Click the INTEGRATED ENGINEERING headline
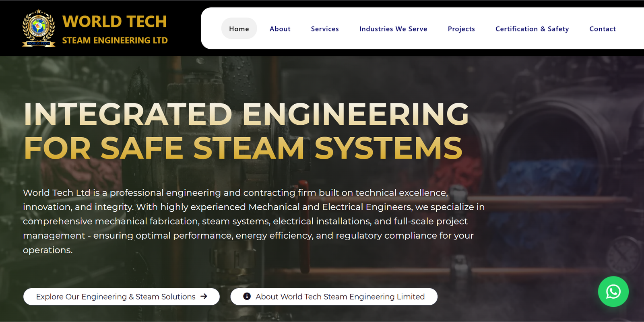This screenshot has width=644, height=322. (246, 114)
